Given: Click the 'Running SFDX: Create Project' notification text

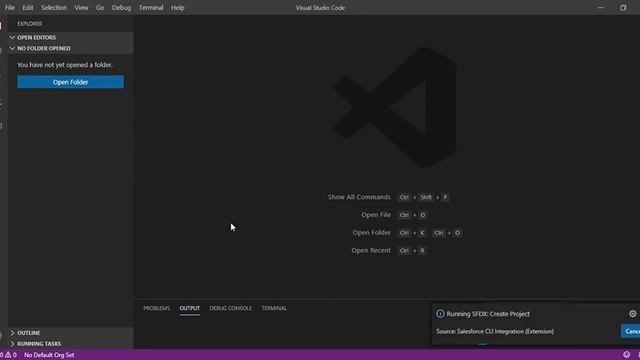Looking at the screenshot, I should point(488,314).
